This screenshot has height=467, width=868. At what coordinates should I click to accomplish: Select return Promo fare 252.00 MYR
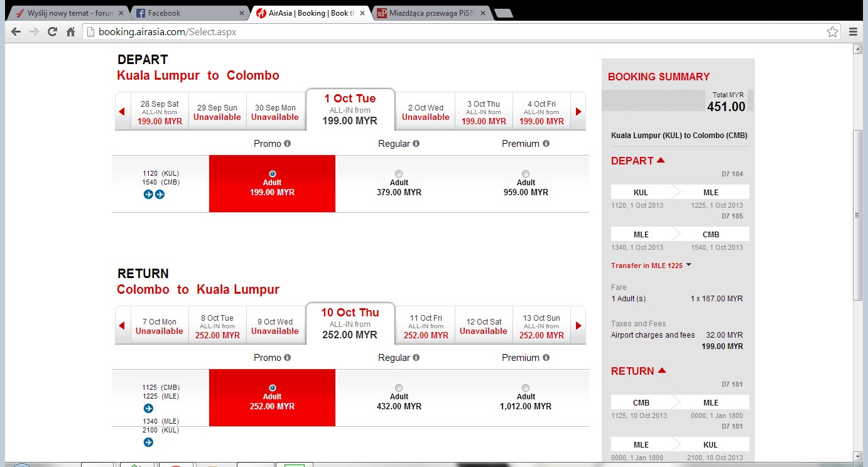point(272,388)
